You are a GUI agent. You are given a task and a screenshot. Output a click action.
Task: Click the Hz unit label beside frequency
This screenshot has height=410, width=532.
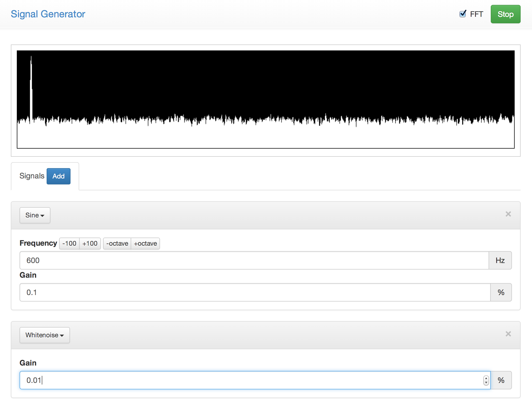[500, 260]
